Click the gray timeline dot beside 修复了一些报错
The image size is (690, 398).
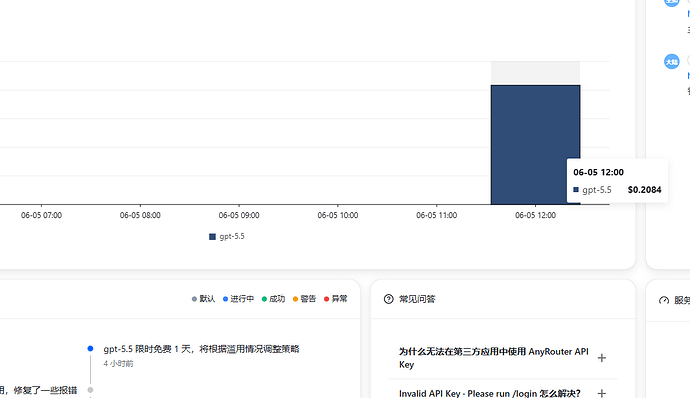[x=90, y=390]
